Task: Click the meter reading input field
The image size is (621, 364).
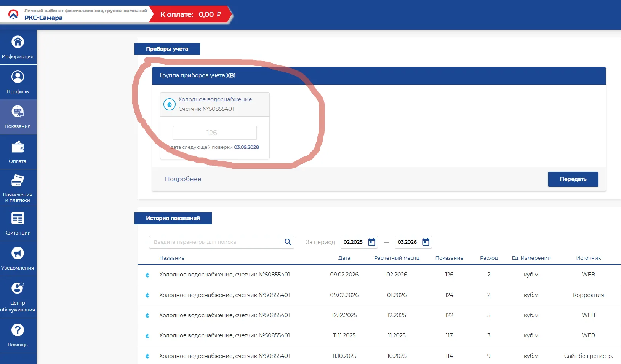Action: [x=214, y=133]
